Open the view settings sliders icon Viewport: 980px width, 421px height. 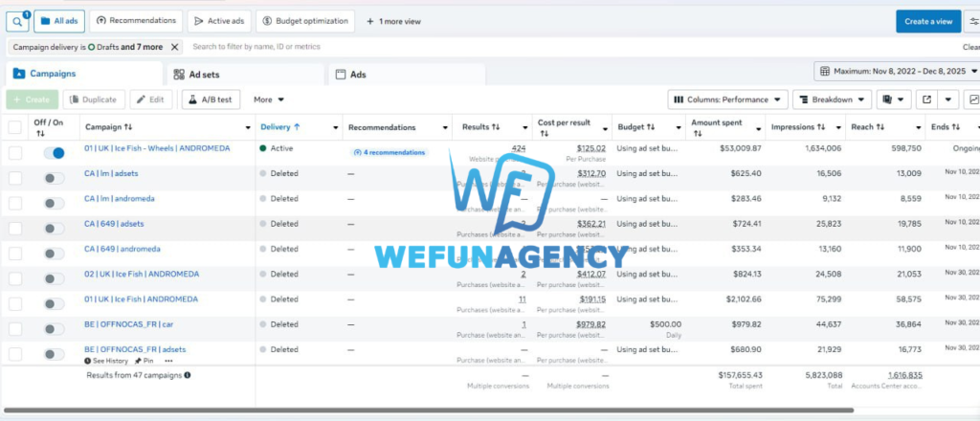point(973,21)
